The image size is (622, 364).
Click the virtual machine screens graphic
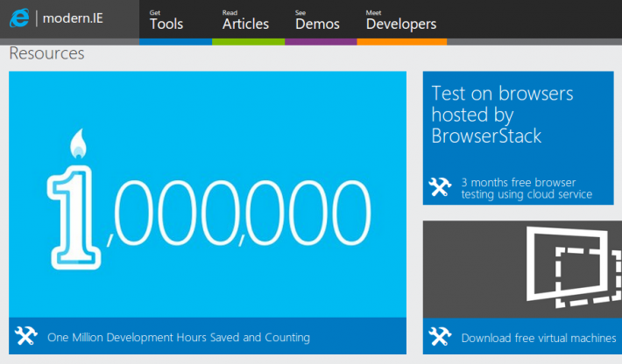click(574, 267)
